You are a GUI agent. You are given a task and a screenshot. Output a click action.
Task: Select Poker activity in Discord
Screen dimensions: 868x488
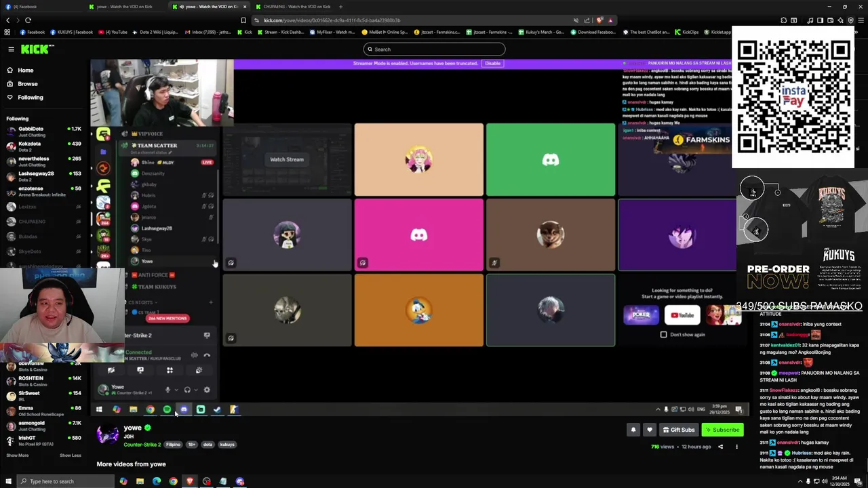(641, 315)
